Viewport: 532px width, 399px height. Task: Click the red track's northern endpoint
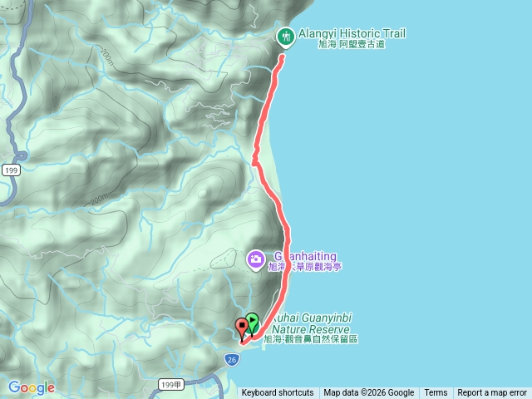pyautogui.click(x=282, y=57)
